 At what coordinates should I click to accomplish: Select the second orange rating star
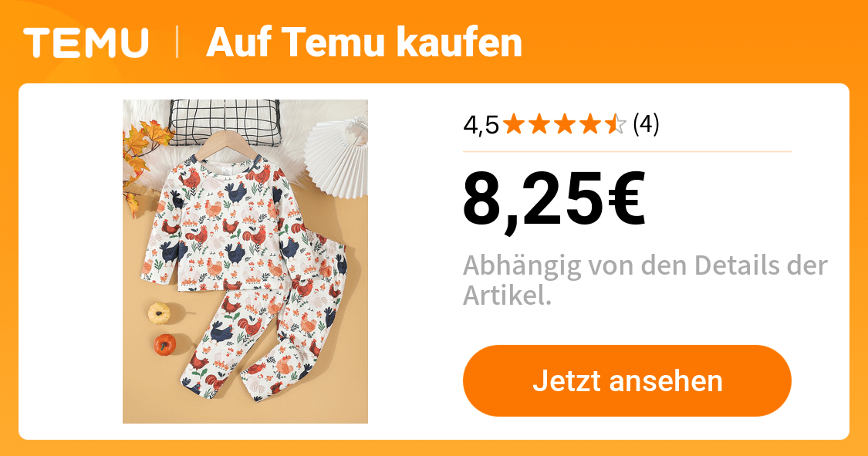click(x=539, y=124)
